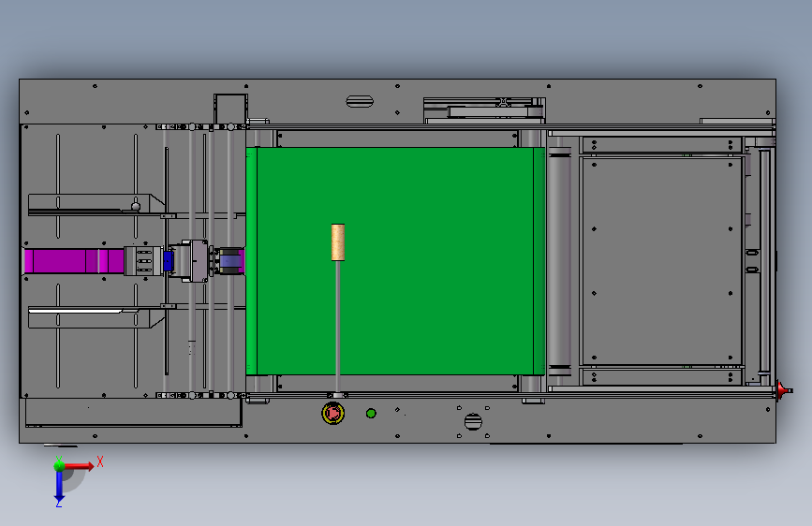This screenshot has width=812, height=526.
Task: Select the small green push button
Action: pos(371,413)
